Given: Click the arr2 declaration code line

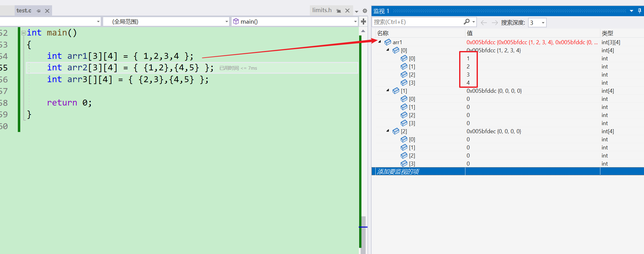Looking at the screenshot, I should click(x=130, y=68).
